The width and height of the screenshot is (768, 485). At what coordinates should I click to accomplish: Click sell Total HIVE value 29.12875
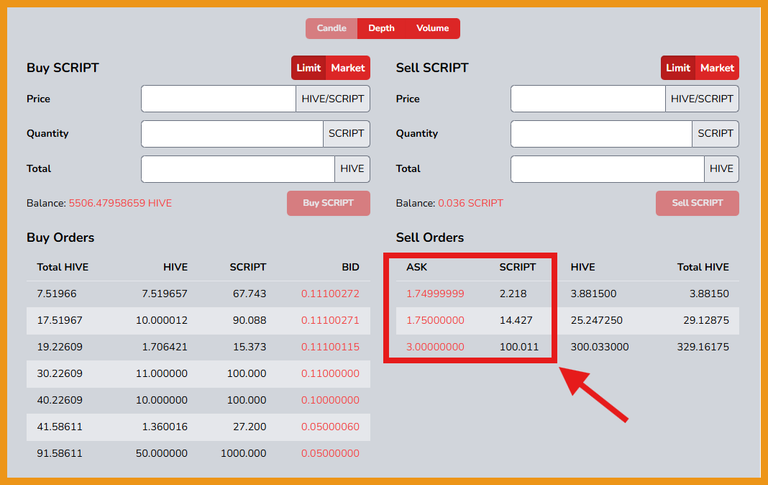point(706,320)
